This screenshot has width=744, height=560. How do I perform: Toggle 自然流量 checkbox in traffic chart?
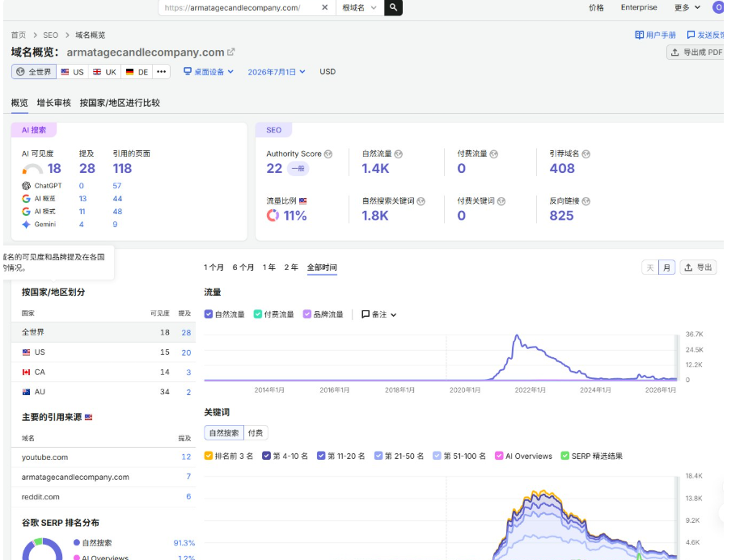coord(209,314)
